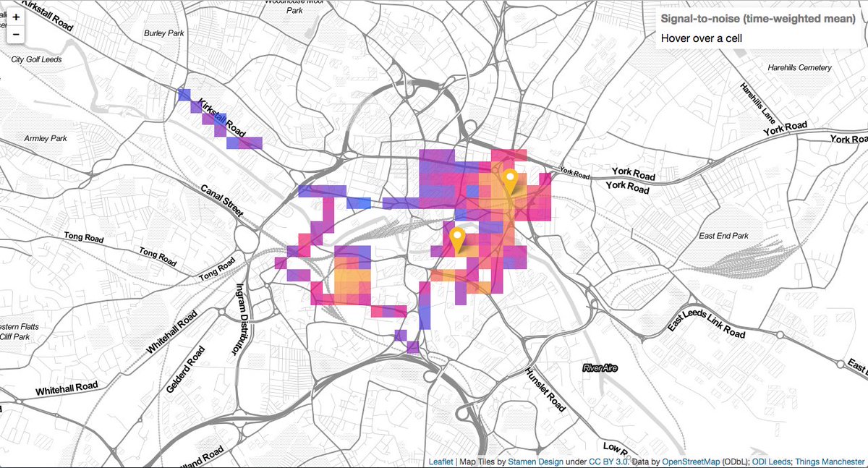
Task: Open the Things Manchester link
Action: point(830,461)
